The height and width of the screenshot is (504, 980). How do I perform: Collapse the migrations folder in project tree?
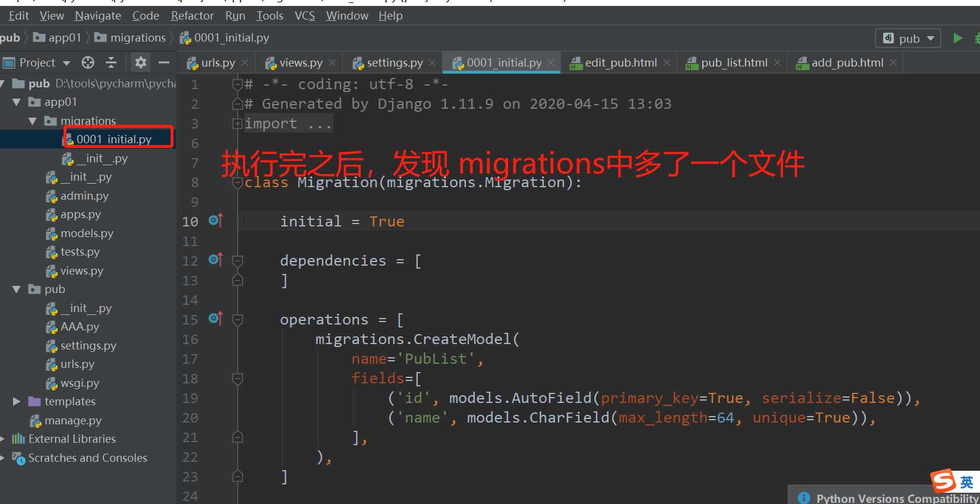point(33,121)
